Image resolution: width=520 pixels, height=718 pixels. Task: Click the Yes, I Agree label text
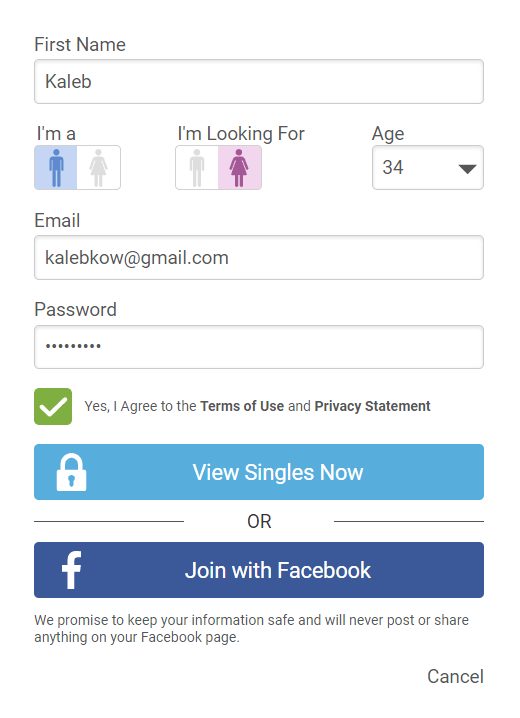coord(140,406)
